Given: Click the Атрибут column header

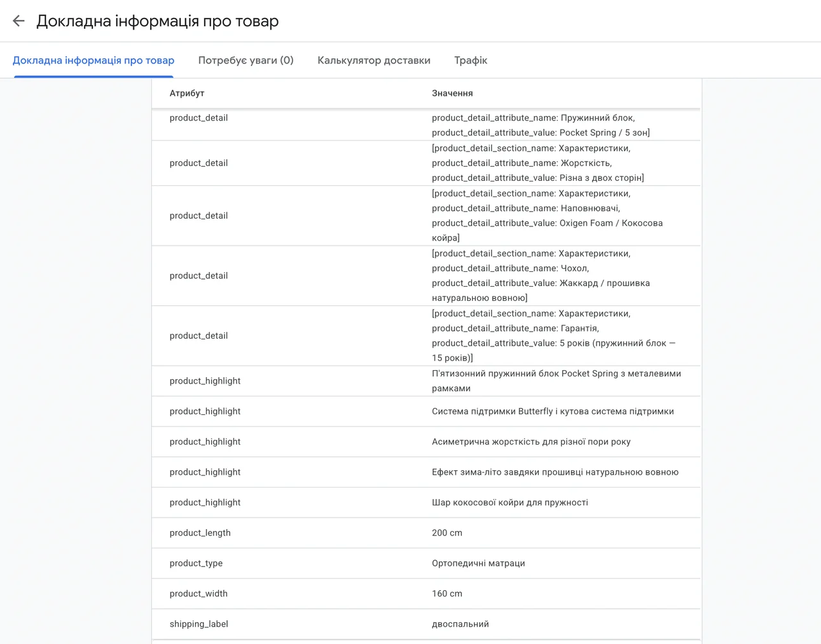Looking at the screenshot, I should (x=187, y=93).
